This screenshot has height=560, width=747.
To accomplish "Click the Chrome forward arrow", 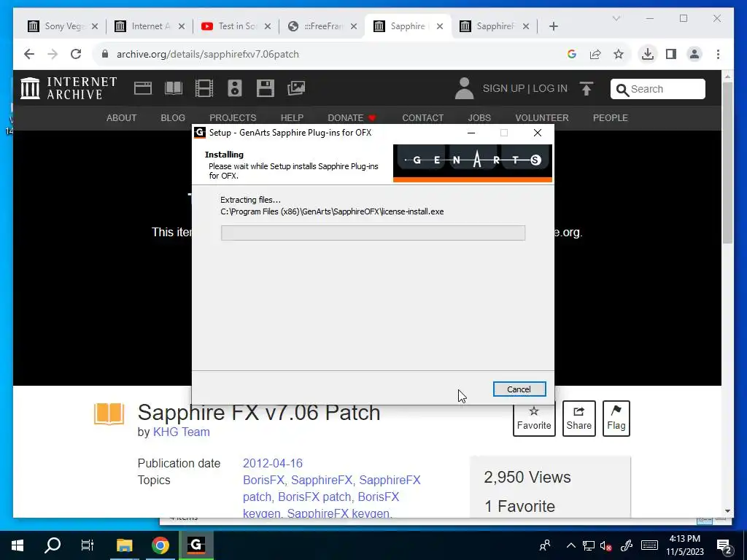I will [53, 54].
